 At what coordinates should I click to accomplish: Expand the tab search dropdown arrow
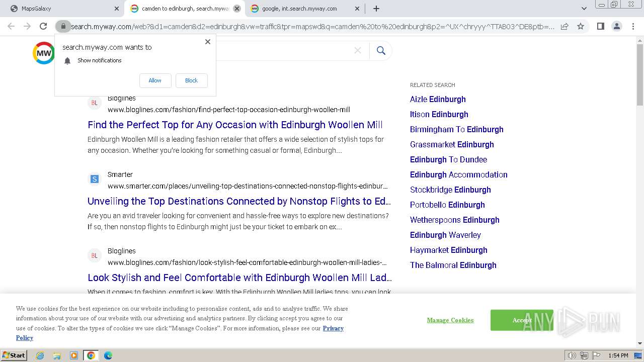[x=584, y=9]
